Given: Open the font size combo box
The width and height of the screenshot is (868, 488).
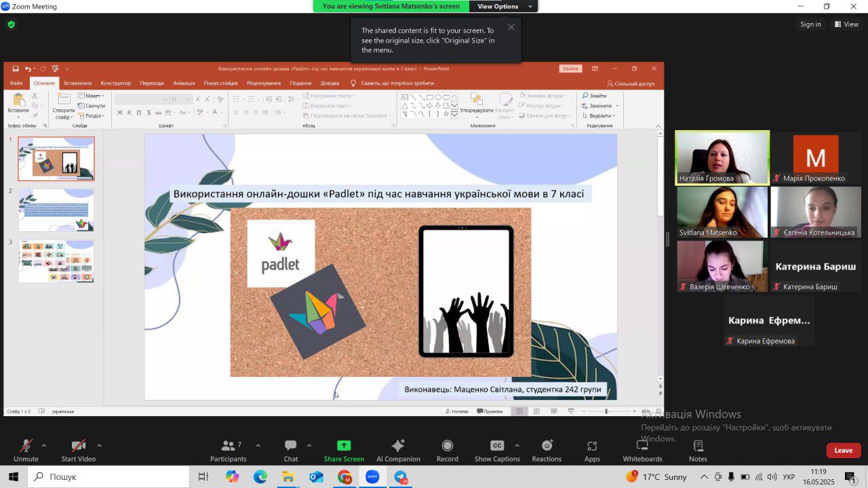Looking at the screenshot, I should click(x=180, y=99).
